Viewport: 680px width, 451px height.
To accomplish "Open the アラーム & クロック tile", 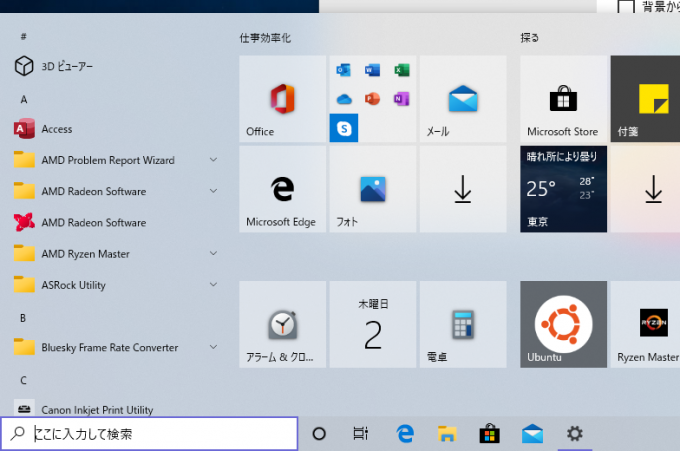I will (x=282, y=324).
